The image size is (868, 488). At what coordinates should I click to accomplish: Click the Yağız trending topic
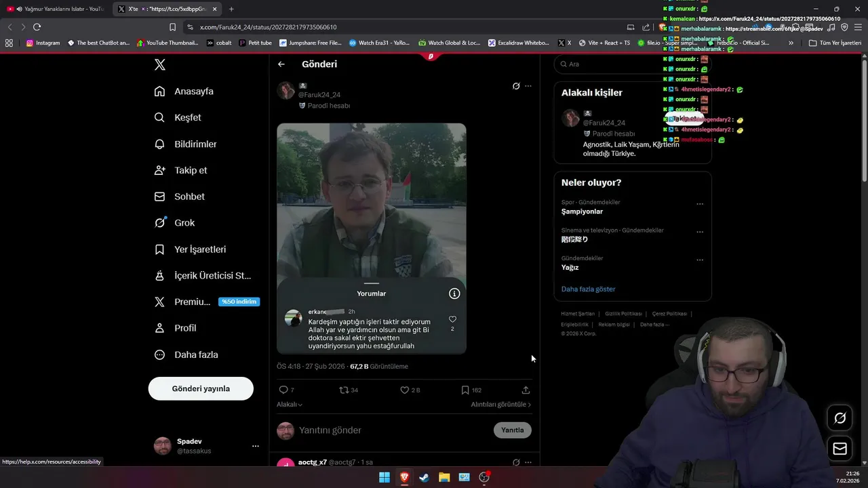click(570, 268)
